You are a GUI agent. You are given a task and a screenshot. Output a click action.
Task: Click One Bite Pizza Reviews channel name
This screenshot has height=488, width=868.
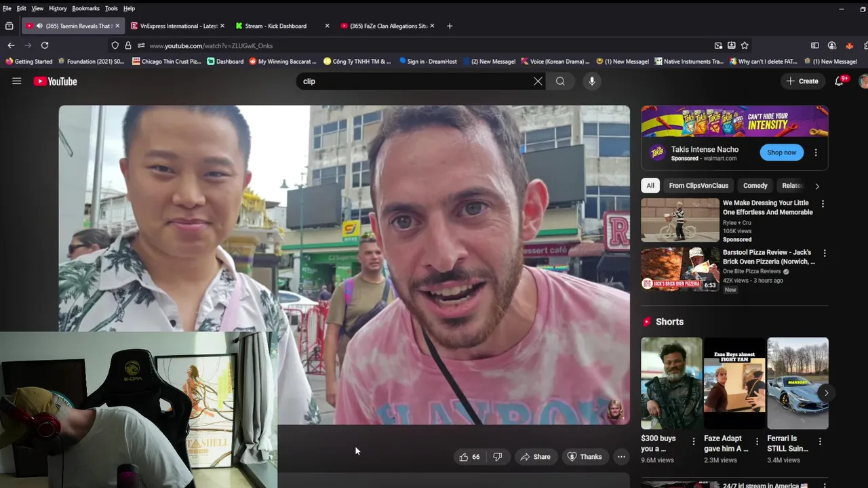tap(752, 271)
